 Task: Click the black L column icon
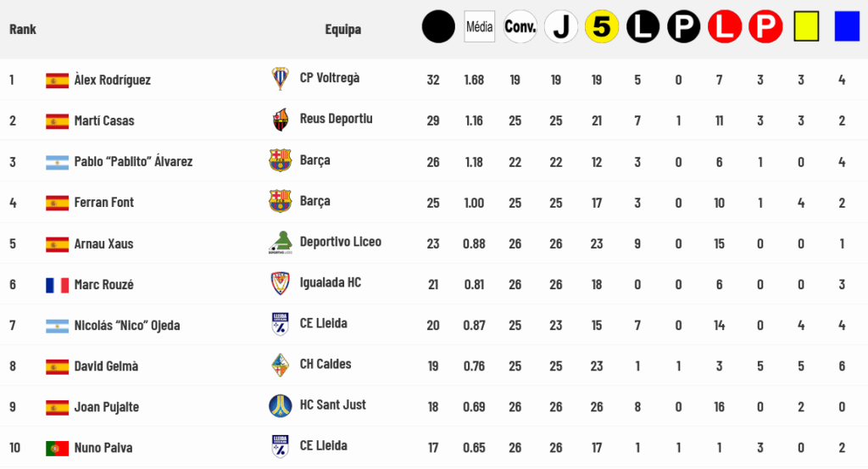click(x=643, y=26)
